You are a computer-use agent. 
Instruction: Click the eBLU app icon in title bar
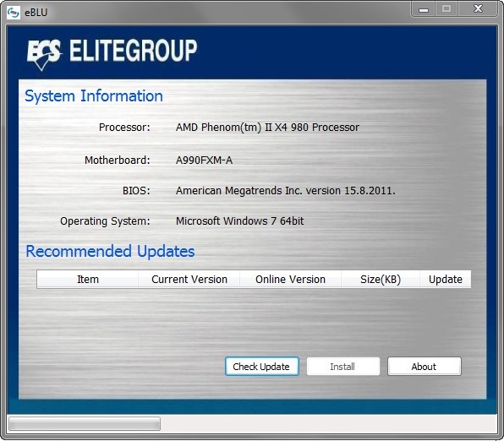[x=14, y=13]
